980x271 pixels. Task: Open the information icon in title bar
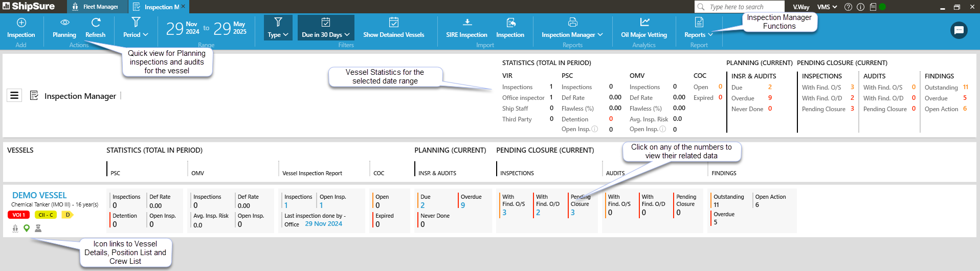tap(861, 7)
